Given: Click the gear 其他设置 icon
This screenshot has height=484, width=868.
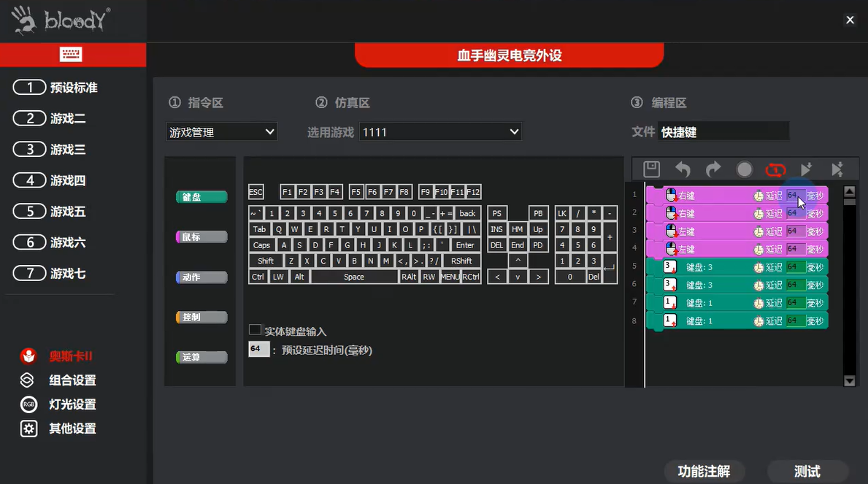Looking at the screenshot, I should [28, 429].
